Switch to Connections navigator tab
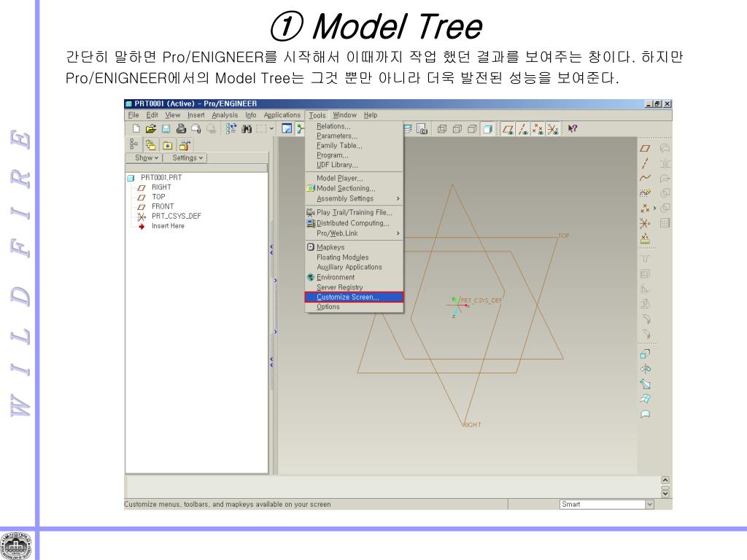 point(185,145)
